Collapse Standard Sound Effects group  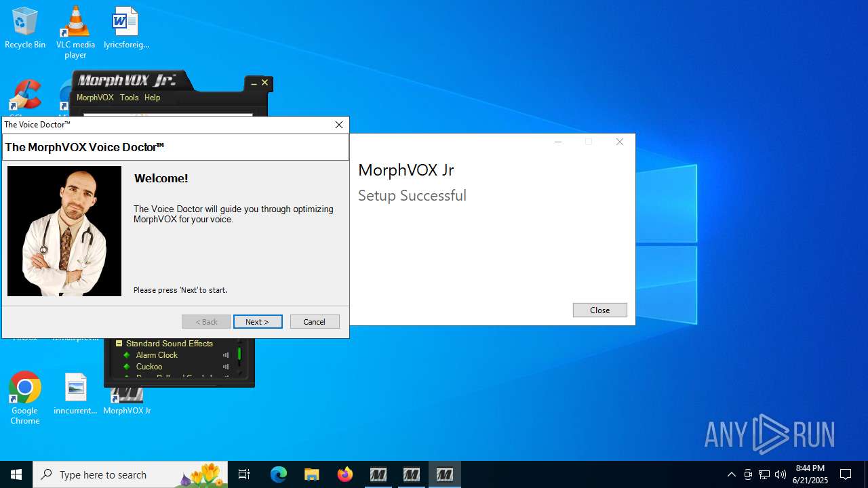pos(119,344)
